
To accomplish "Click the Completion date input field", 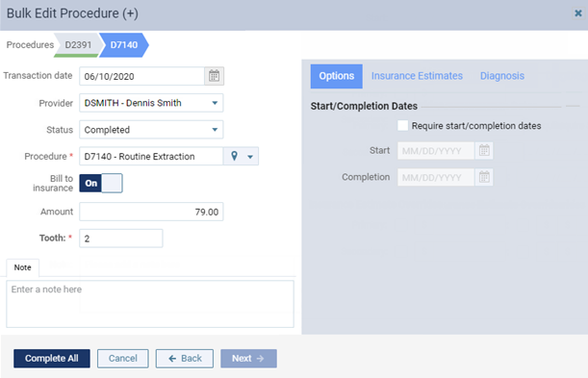I will point(436,177).
